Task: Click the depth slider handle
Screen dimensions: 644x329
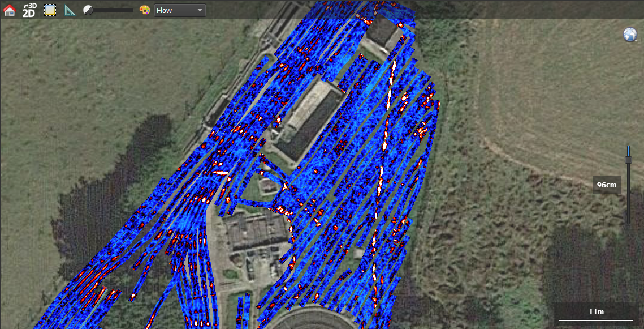Action: click(x=628, y=160)
